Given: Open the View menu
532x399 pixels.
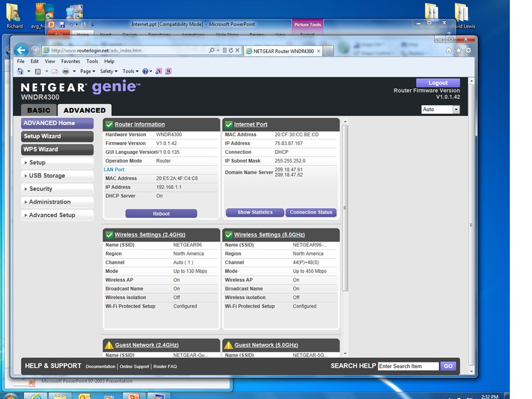Looking at the screenshot, I should (50, 62).
